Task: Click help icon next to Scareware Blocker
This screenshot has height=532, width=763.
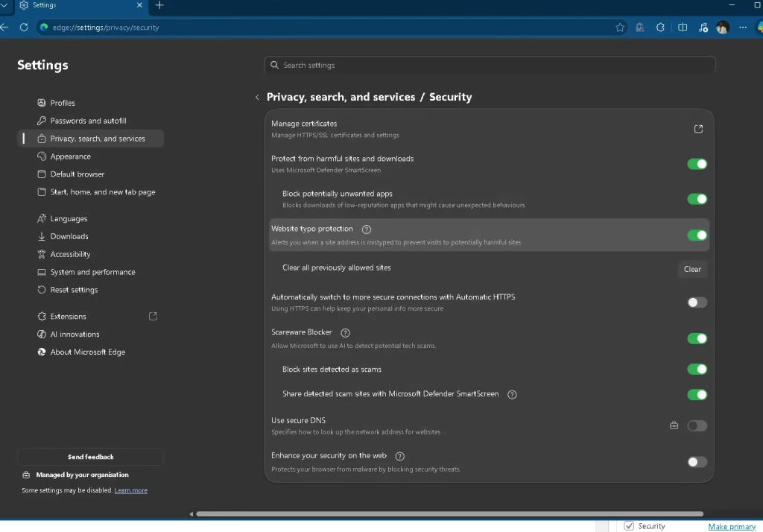Action: pos(345,333)
